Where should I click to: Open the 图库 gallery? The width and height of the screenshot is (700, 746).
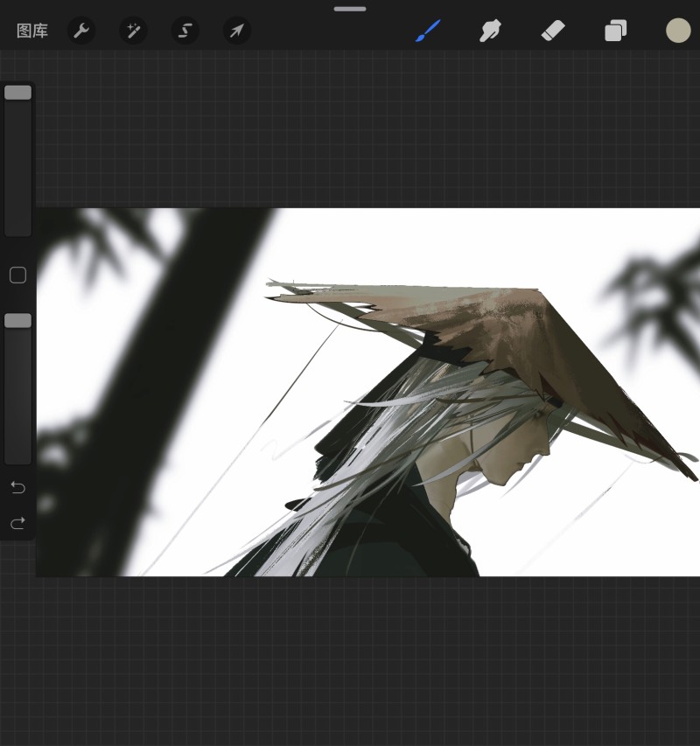pos(32,31)
